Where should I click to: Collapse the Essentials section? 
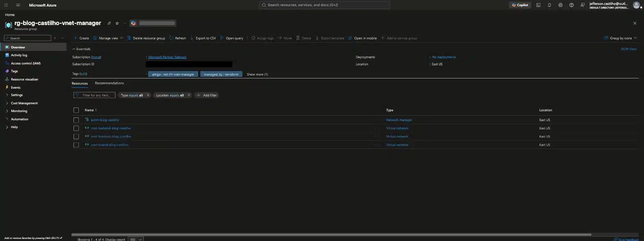[x=81, y=49]
